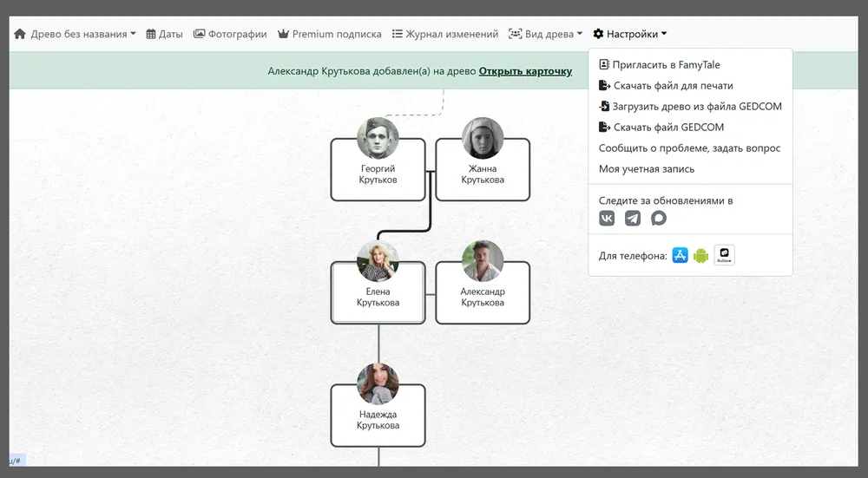Image resolution: width=868 pixels, height=478 pixels.
Task: Open the Apple App Store icon
Action: click(x=680, y=255)
